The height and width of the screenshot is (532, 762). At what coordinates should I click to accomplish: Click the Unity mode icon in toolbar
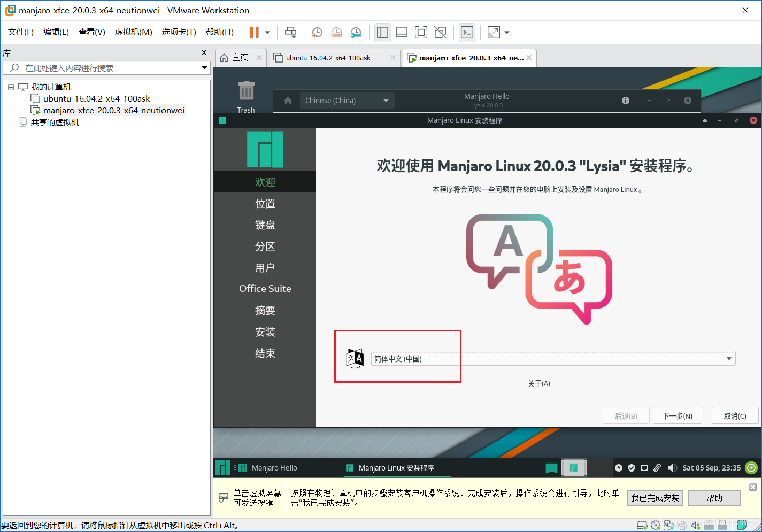pos(440,33)
